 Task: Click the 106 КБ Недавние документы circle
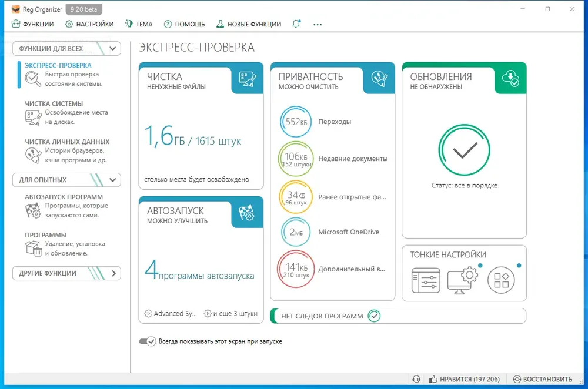(x=296, y=159)
